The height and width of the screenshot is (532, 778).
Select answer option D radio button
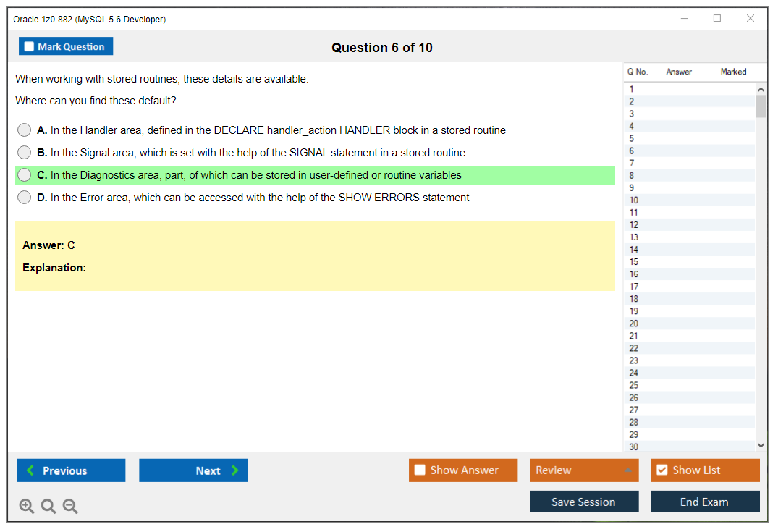tap(24, 197)
